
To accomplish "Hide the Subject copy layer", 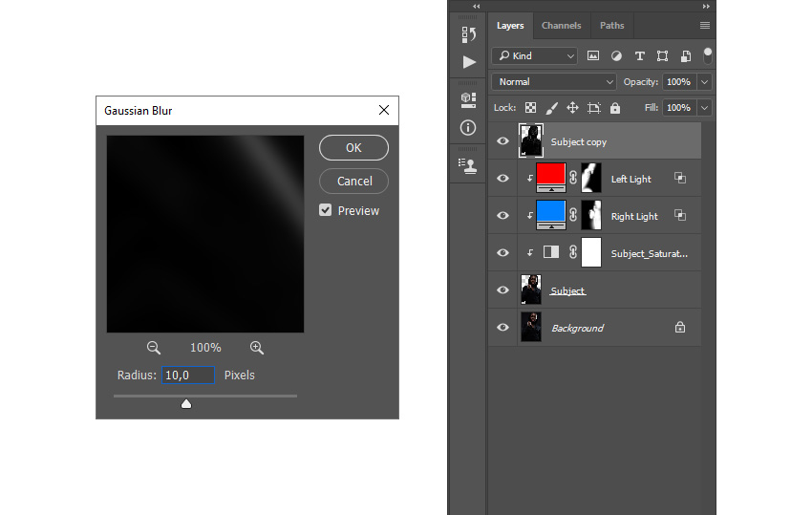I will 502,140.
